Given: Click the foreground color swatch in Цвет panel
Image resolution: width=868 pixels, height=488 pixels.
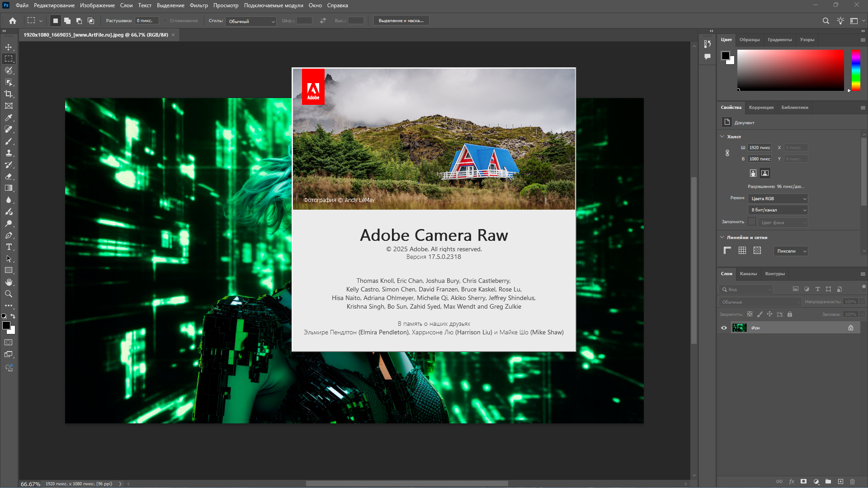Looking at the screenshot, I should 725,56.
